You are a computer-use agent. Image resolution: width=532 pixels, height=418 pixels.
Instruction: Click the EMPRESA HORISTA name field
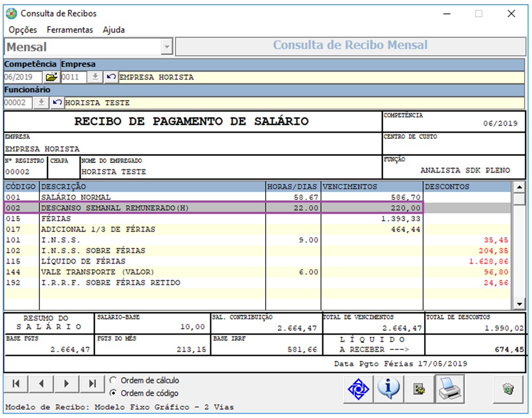point(321,77)
